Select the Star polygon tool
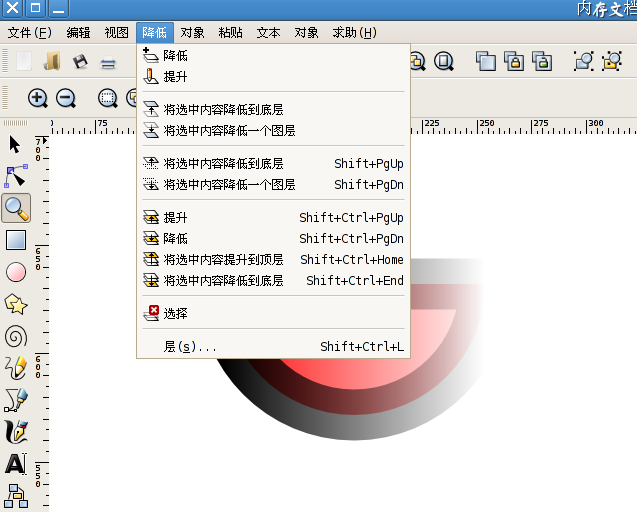The width and height of the screenshot is (637, 512). coord(16,304)
